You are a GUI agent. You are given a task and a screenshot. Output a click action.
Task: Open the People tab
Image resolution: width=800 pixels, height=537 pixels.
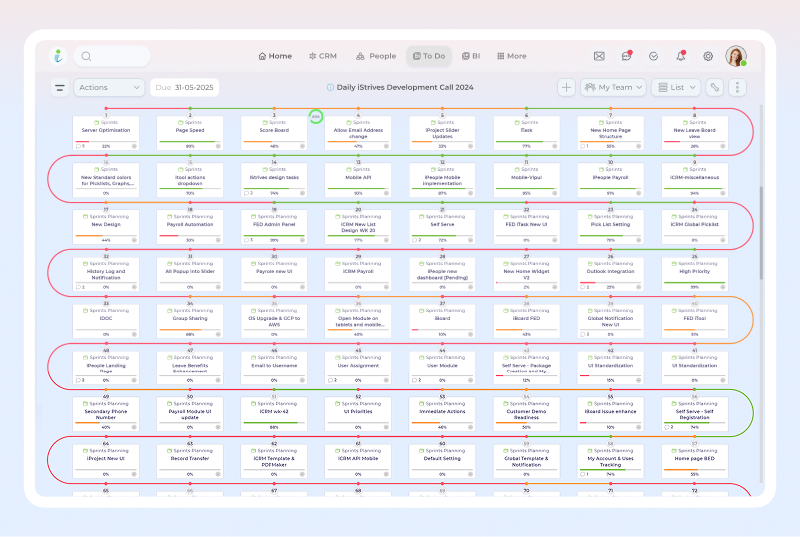pyautogui.click(x=376, y=57)
